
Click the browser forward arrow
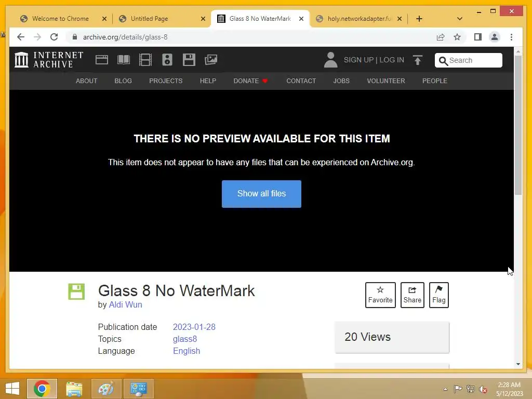37,37
